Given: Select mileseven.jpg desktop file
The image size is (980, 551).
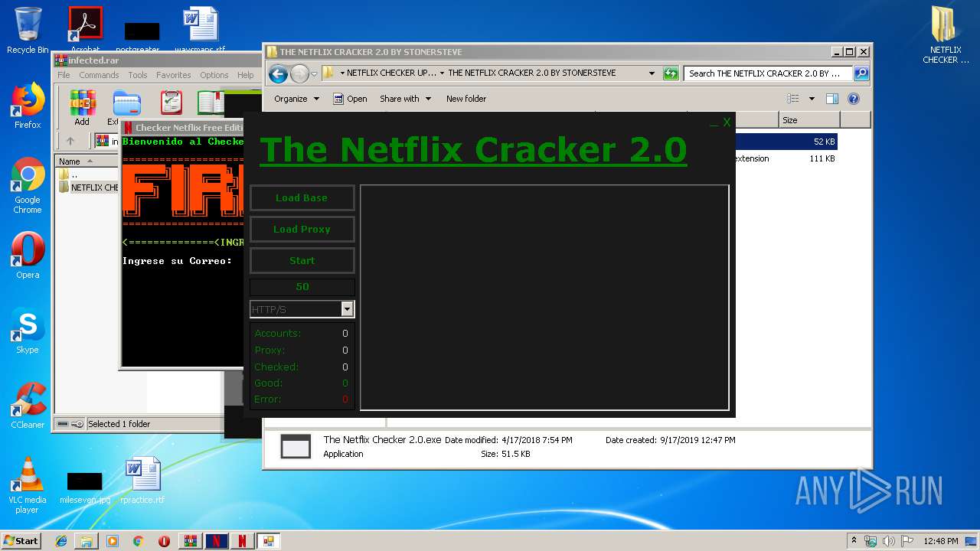Looking at the screenshot, I should [84, 487].
